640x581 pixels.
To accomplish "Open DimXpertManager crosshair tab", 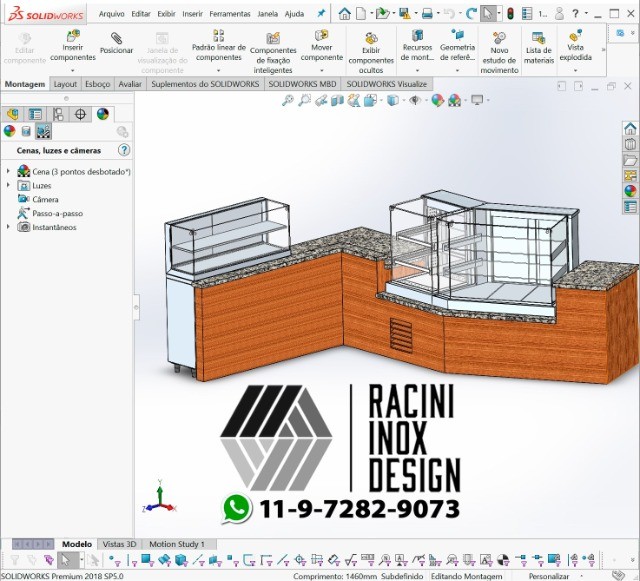I will 80,114.
